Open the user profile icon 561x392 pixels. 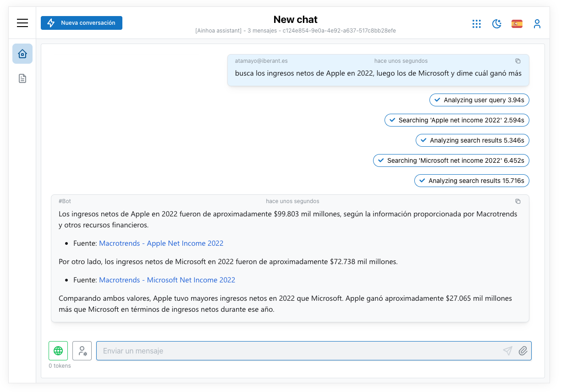(537, 24)
